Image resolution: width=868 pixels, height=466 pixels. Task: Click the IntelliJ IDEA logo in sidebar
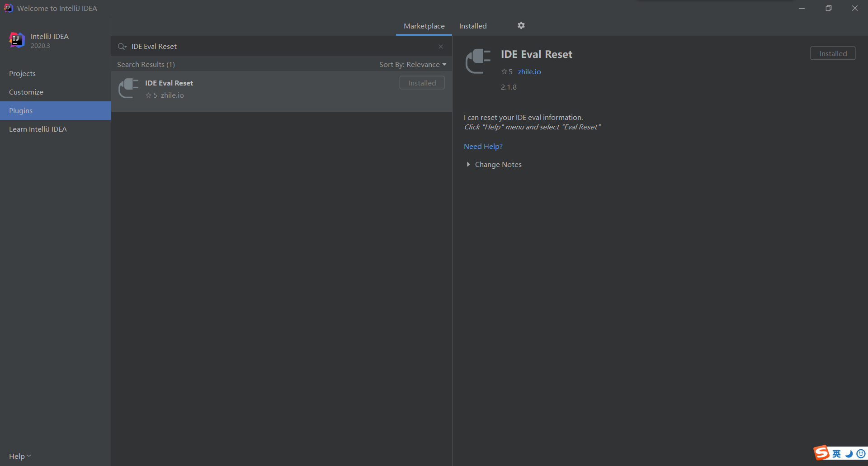click(17, 40)
